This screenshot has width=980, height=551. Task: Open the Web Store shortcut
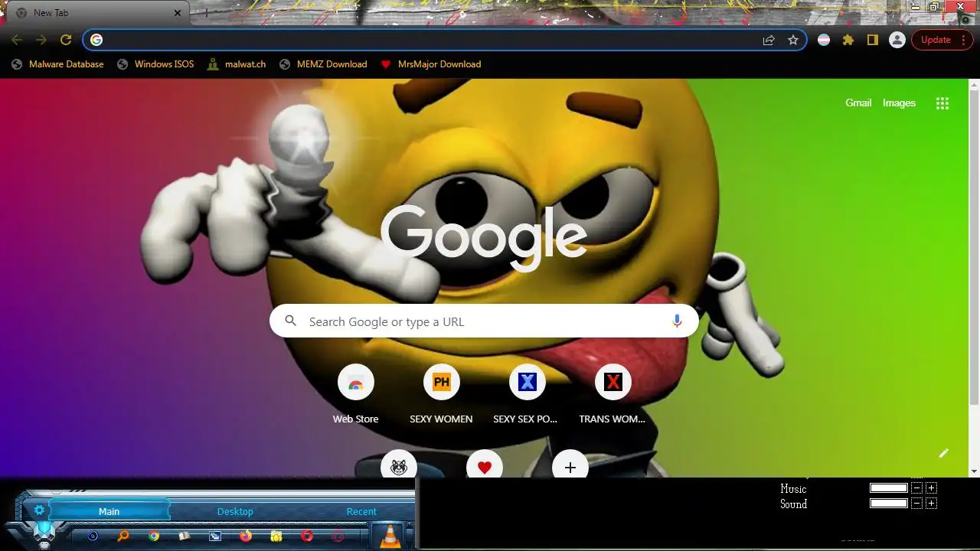[355, 395]
